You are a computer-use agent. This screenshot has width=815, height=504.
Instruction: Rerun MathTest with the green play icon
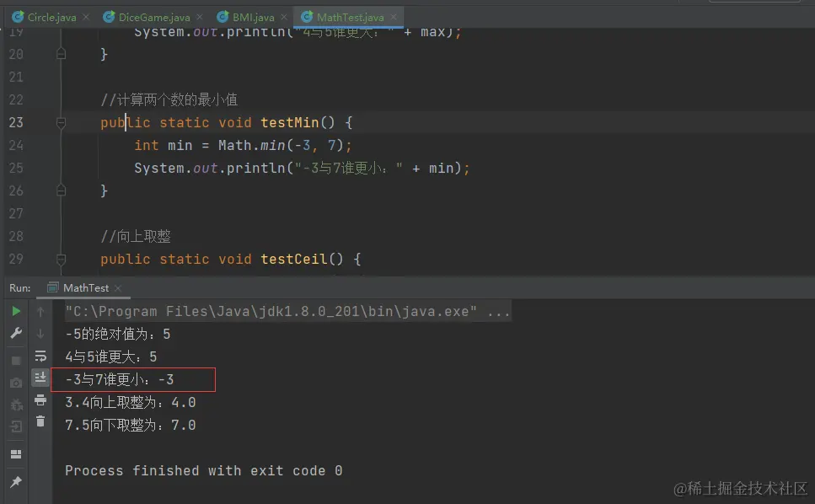16,311
